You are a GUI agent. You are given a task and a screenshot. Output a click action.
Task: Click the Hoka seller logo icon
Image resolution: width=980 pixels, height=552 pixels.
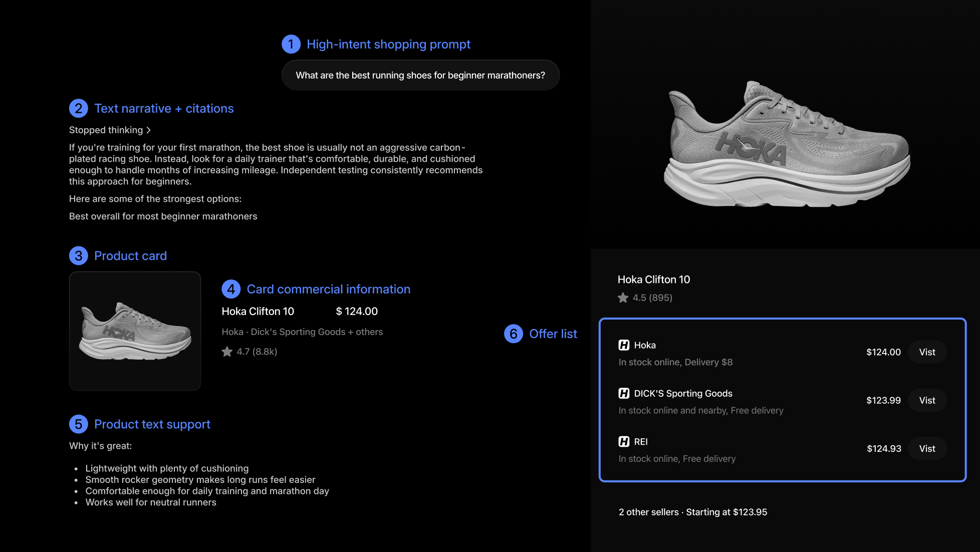(x=624, y=345)
